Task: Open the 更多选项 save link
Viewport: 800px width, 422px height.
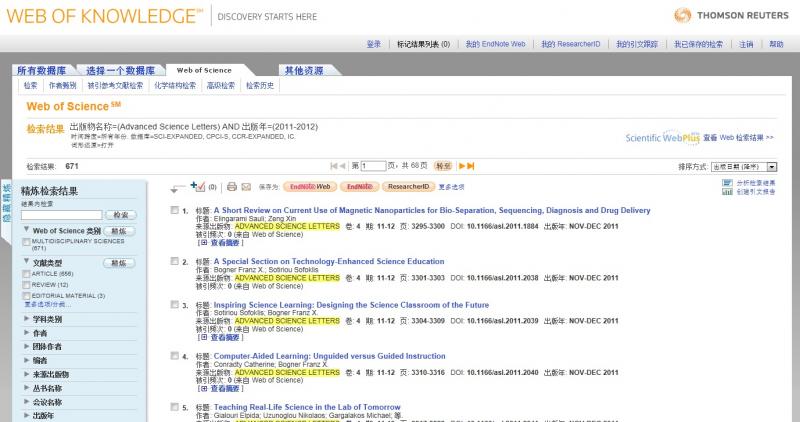Action: click(452, 187)
